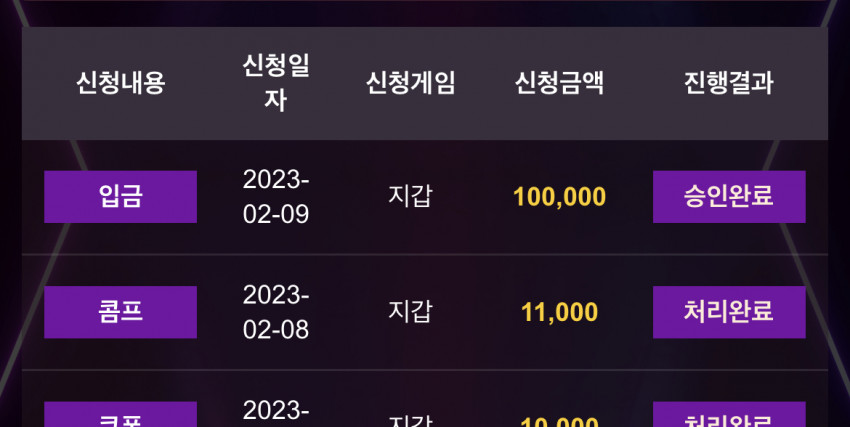Click the 100,000 amount value
Viewport: 850px width, 427px height.
click(559, 197)
